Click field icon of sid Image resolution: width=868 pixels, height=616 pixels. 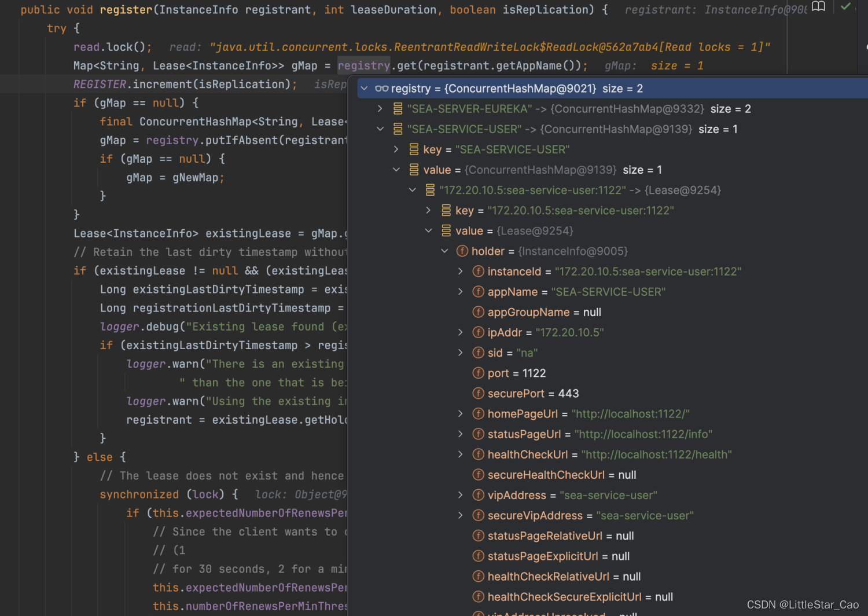coord(479,353)
